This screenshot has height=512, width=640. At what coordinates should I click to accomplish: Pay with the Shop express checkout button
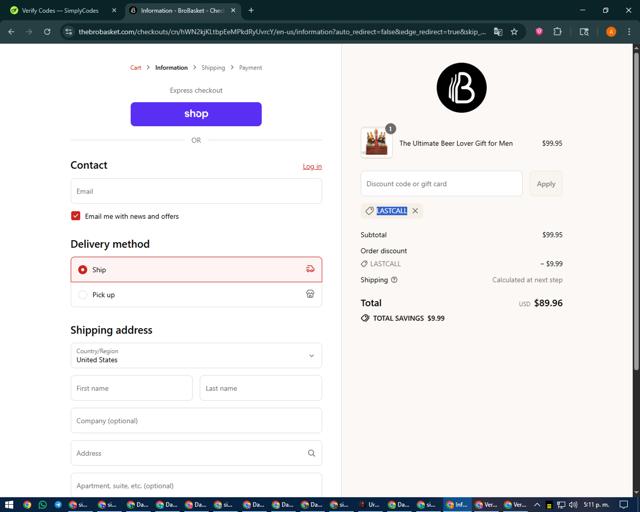point(196,114)
